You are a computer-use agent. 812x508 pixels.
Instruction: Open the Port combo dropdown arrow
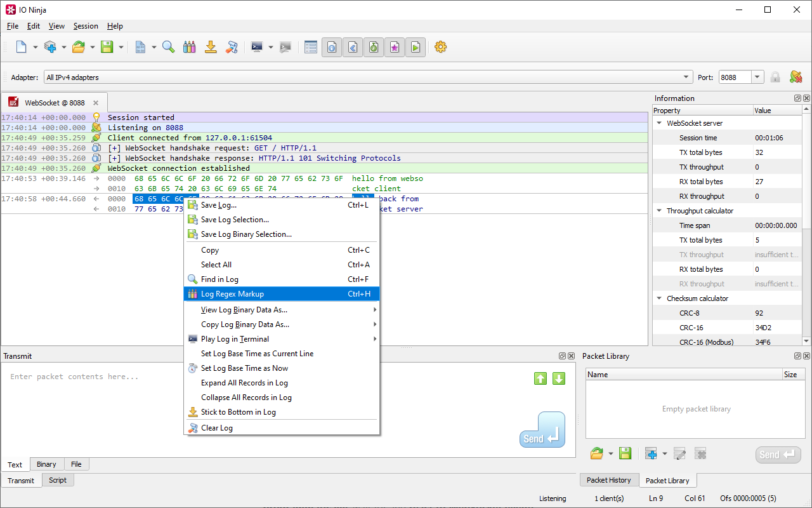tap(757, 77)
